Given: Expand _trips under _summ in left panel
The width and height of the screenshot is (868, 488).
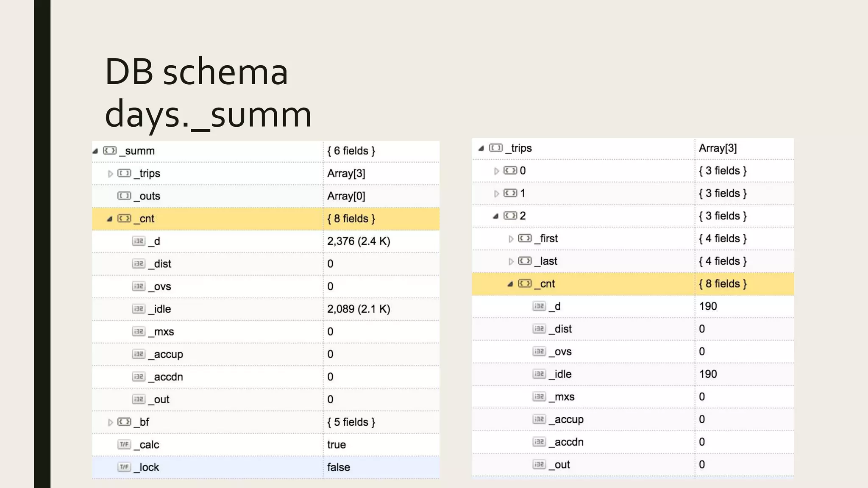Looking at the screenshot, I should point(110,174).
